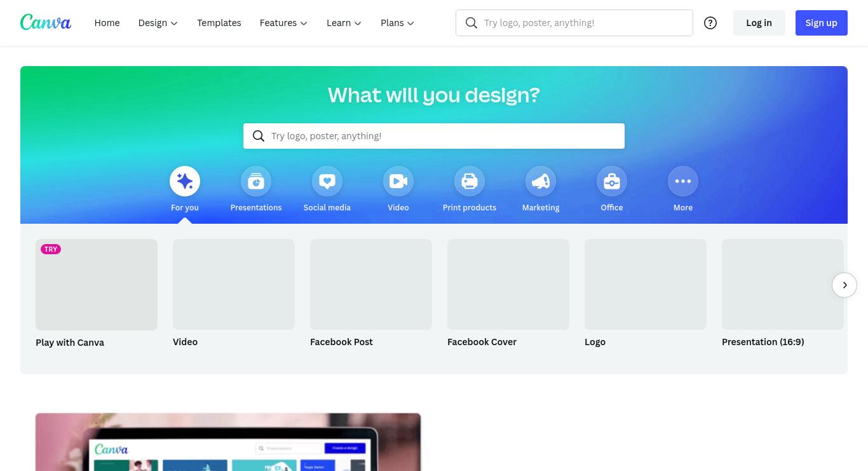This screenshot has height=471, width=868.
Task: Click the 'Marketing' tab label
Action: 541,208
